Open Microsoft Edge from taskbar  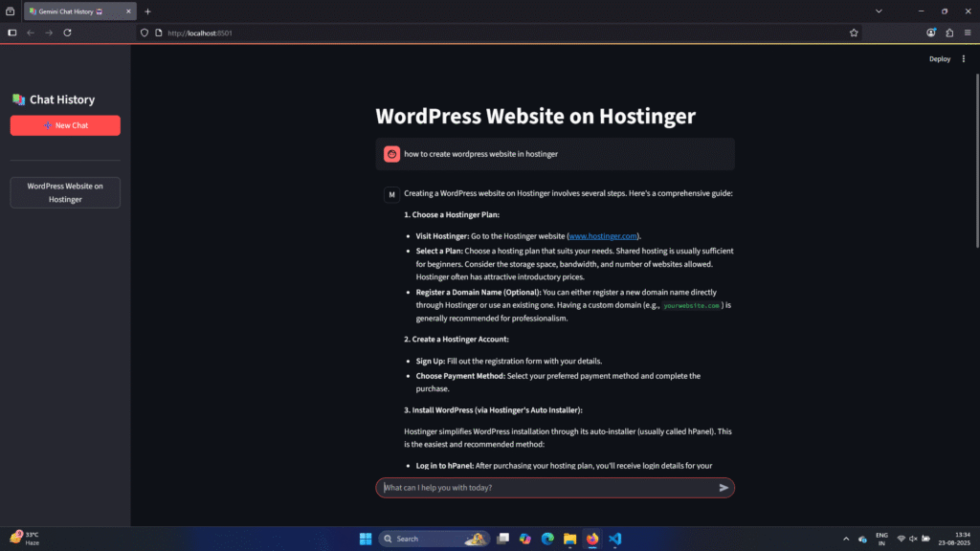[x=547, y=539]
